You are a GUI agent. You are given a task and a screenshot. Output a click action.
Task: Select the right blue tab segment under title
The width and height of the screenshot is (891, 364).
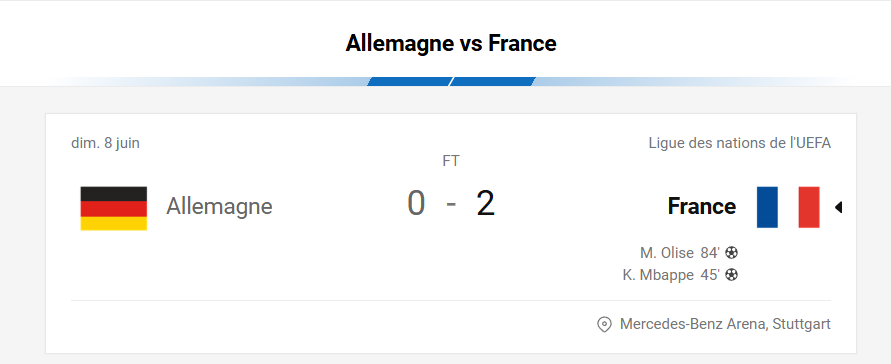(493, 82)
